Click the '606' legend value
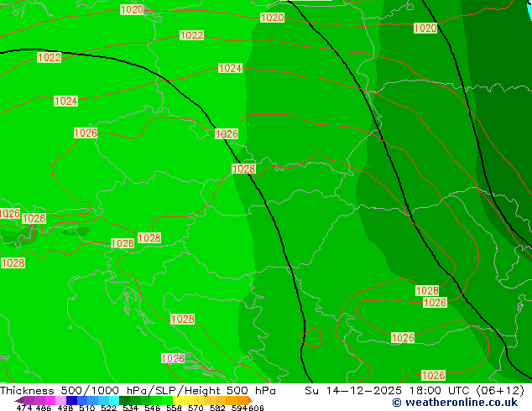The height and width of the screenshot is (411, 532). [x=256, y=408]
